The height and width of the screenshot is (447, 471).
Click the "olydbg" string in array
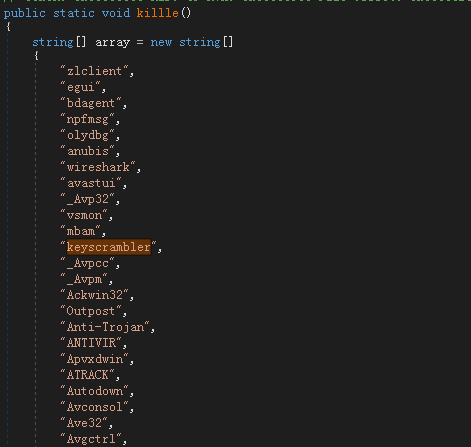pyautogui.click(x=88, y=135)
